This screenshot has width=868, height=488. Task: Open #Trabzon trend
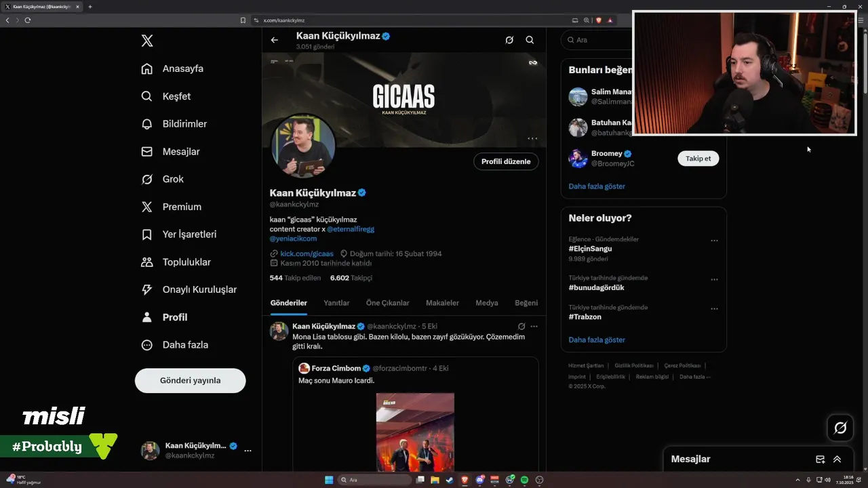[x=585, y=317]
